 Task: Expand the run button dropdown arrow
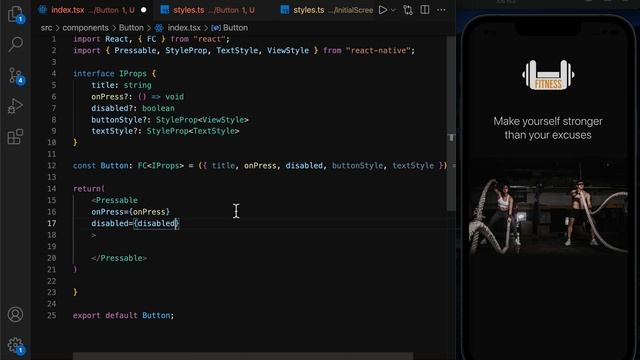coord(393,10)
